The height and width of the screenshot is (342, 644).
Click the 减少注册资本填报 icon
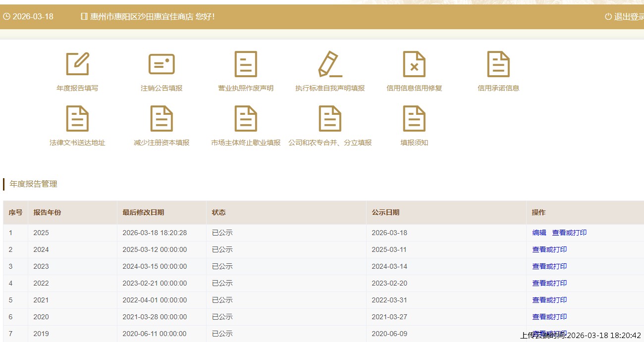pyautogui.click(x=161, y=119)
